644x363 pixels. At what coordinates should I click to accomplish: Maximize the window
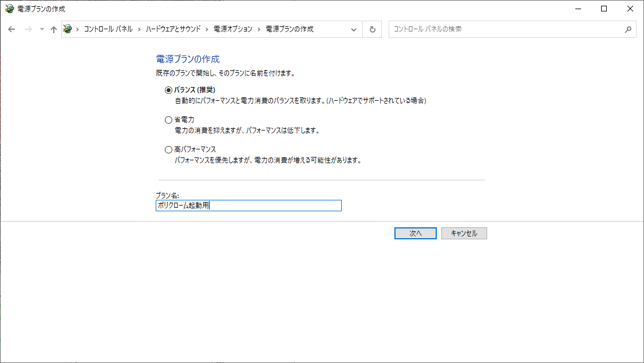point(604,9)
